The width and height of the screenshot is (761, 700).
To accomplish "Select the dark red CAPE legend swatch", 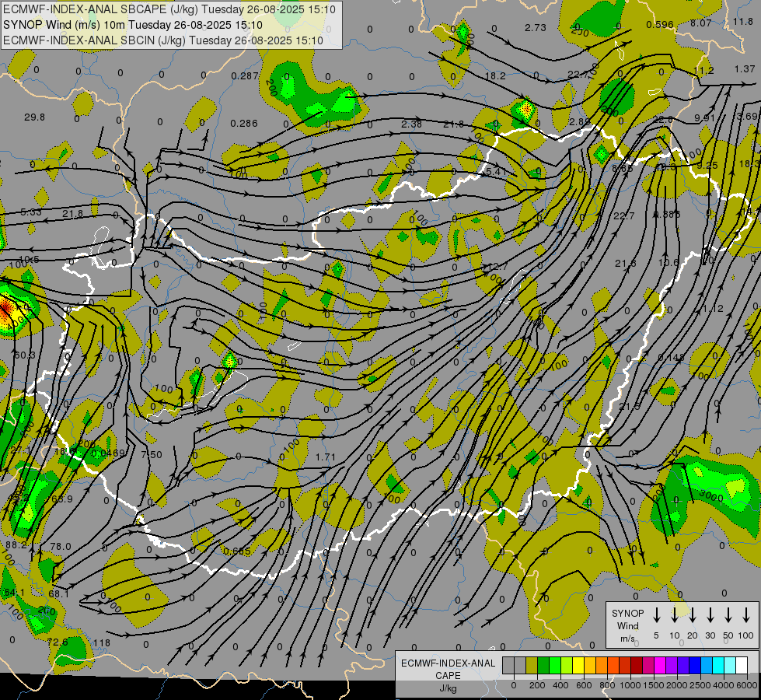I will coord(637,665).
